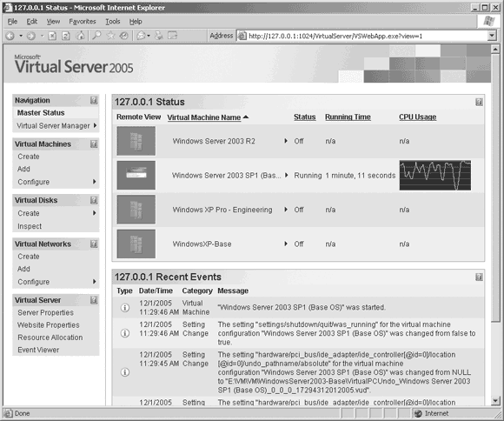This screenshot has height=421, width=504.
Task: Click the address URL input field
Action: (x=368, y=36)
